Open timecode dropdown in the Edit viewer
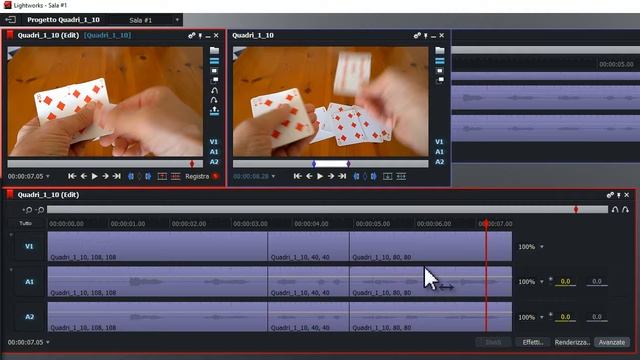Viewport: 640px width, 360px height. point(48,176)
